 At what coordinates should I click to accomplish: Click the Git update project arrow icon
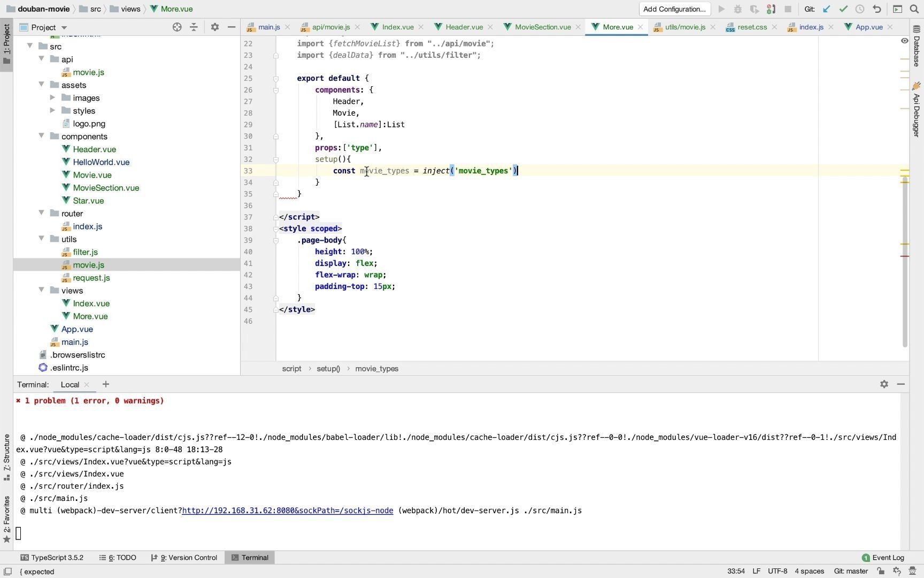827,9
